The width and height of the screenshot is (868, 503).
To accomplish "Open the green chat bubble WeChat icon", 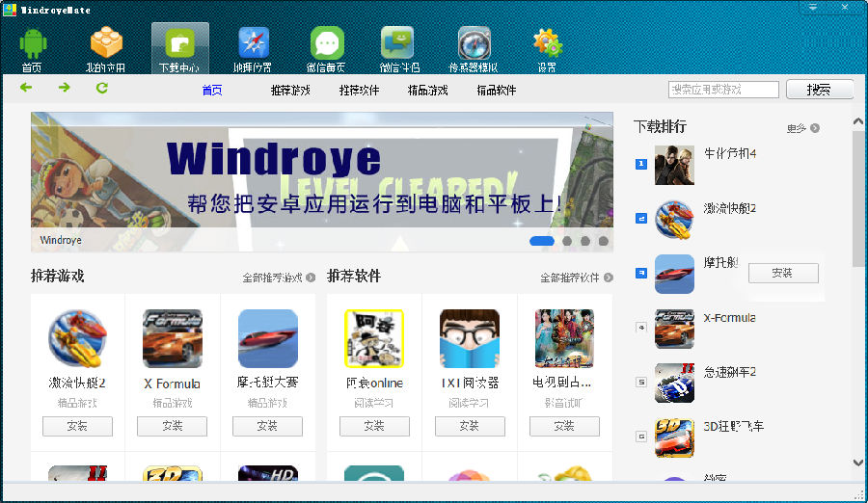I will click(327, 42).
